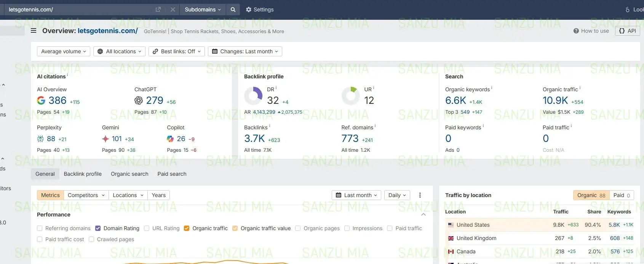Viewport: 644px width, 264px height.
Task: Show info tooltip for Ref. domains
Action: tap(375, 126)
